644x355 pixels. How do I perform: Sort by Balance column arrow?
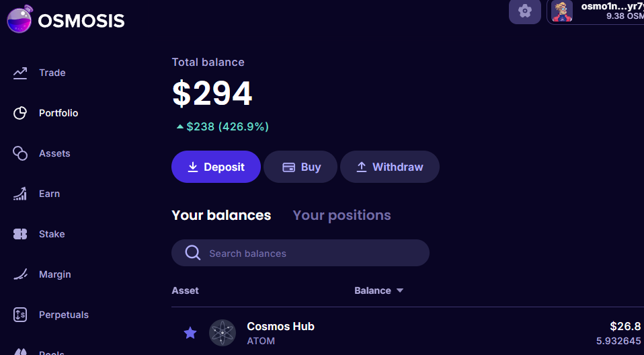click(x=400, y=291)
